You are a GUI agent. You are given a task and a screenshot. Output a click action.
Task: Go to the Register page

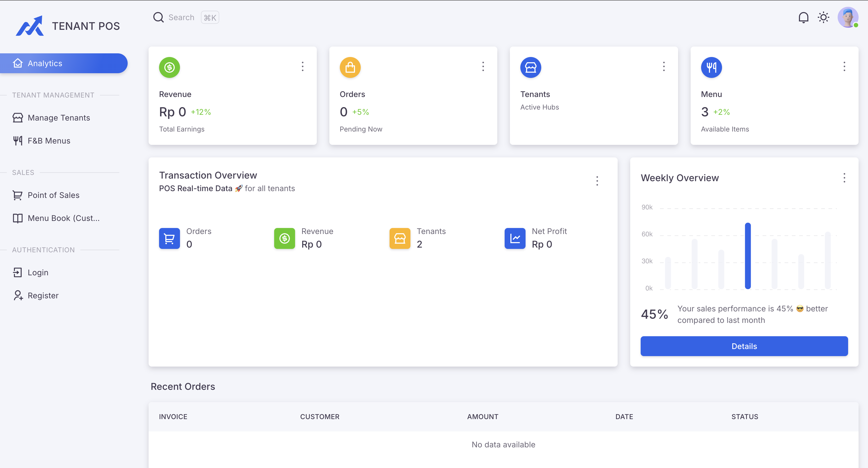click(64, 295)
